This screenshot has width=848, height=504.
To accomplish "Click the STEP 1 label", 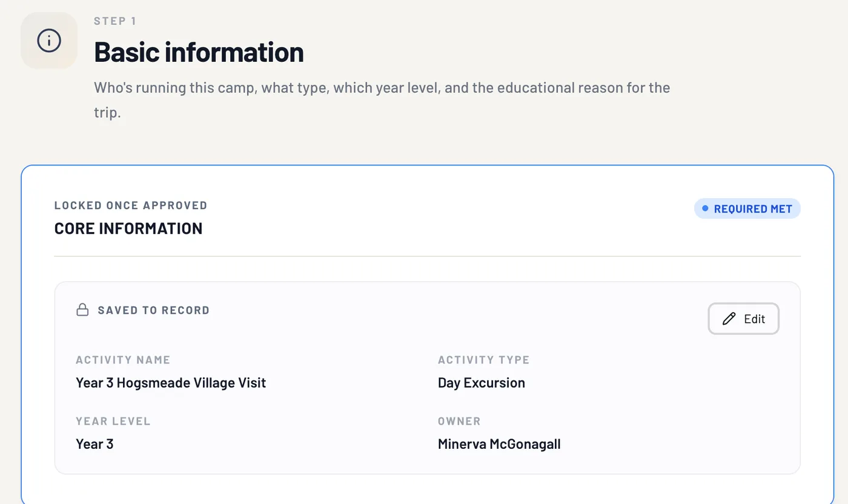I will pyautogui.click(x=115, y=21).
